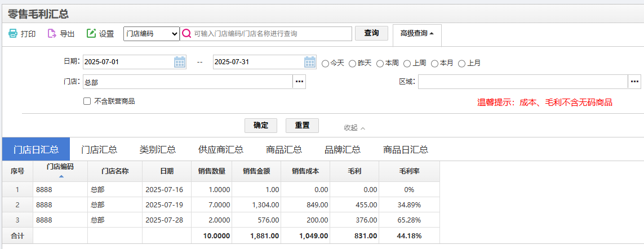Click the 导出 toolbar label

(67, 34)
